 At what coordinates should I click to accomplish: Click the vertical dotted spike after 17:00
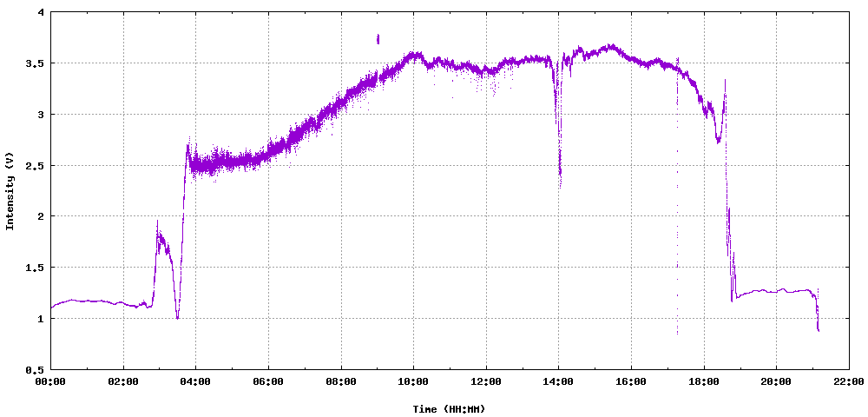point(677,196)
